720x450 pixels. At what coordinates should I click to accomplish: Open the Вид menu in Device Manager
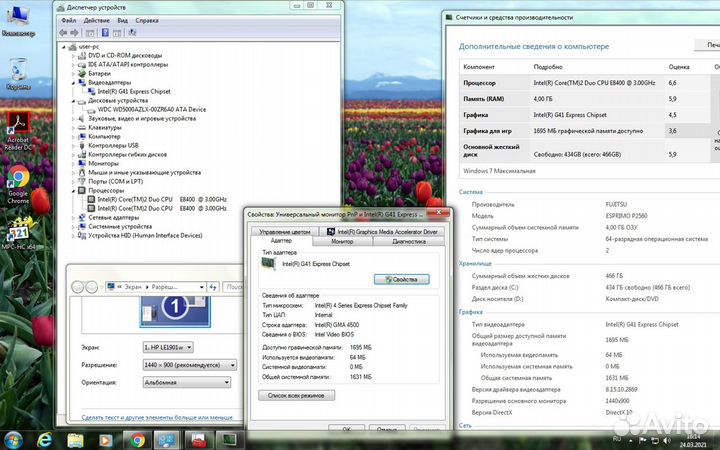[x=122, y=21]
